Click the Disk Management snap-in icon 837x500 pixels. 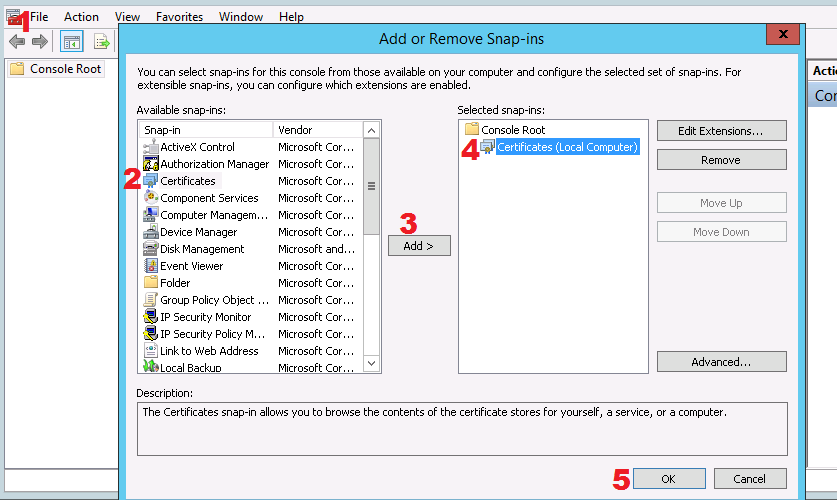151,249
